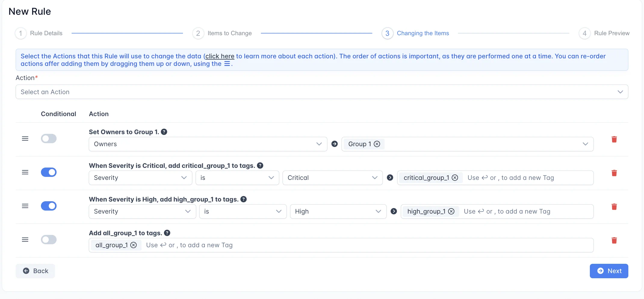The height and width of the screenshot is (299, 644).
Task: Grab drag handle of Critical severity row
Action: 25,172
